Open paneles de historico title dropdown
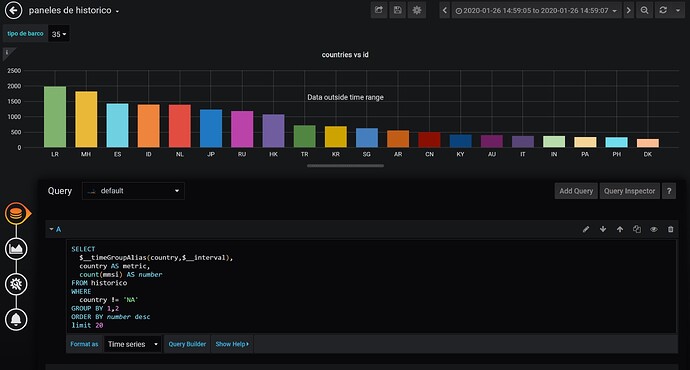Viewport: 690px width, 370px height. [74, 11]
